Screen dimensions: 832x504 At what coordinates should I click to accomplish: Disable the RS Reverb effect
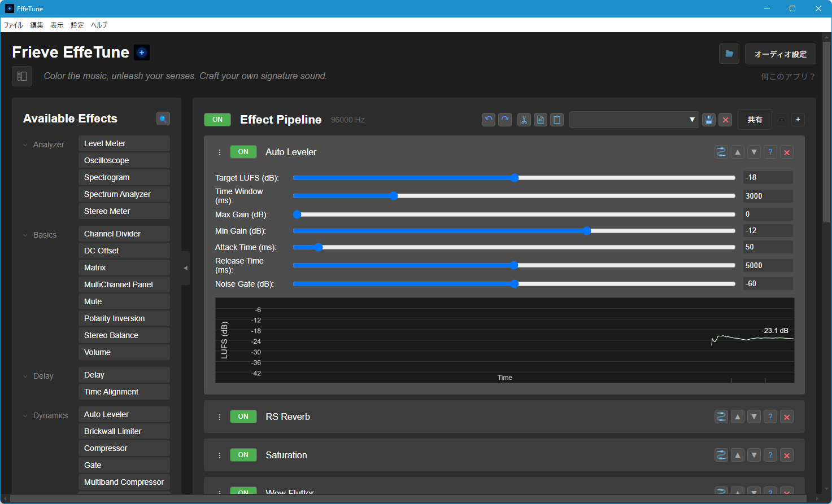[243, 417]
